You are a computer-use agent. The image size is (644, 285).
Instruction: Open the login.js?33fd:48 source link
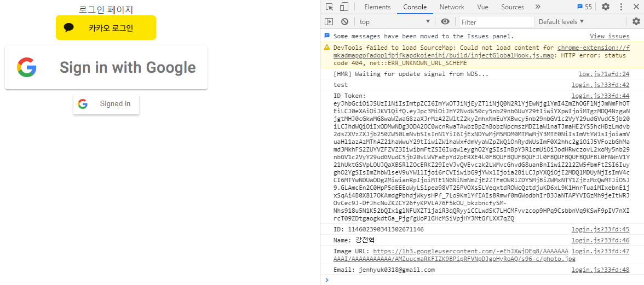point(600,270)
